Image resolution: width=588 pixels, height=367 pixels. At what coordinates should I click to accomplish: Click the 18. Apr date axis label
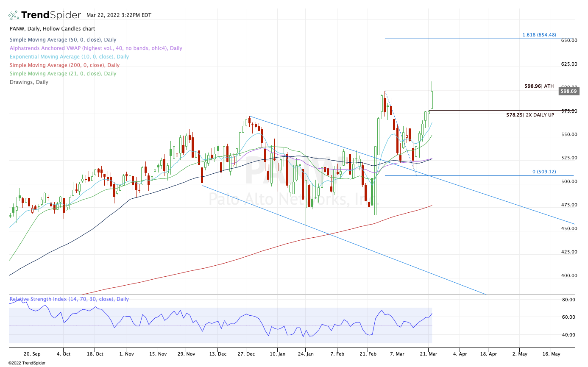489,353
